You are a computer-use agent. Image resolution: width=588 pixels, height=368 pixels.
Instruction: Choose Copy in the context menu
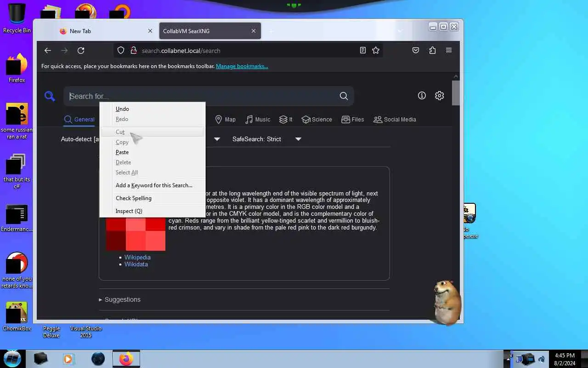click(x=152, y=142)
